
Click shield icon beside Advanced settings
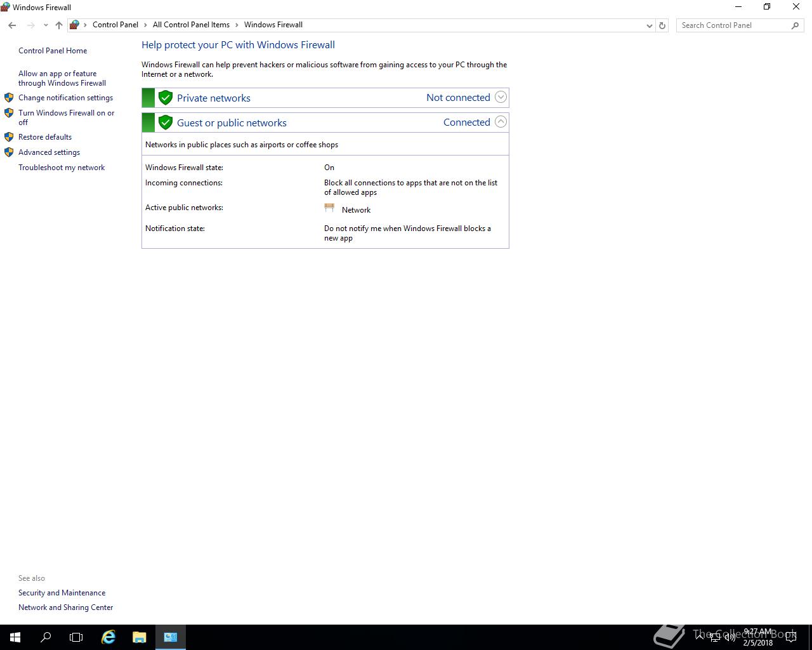[x=9, y=152]
